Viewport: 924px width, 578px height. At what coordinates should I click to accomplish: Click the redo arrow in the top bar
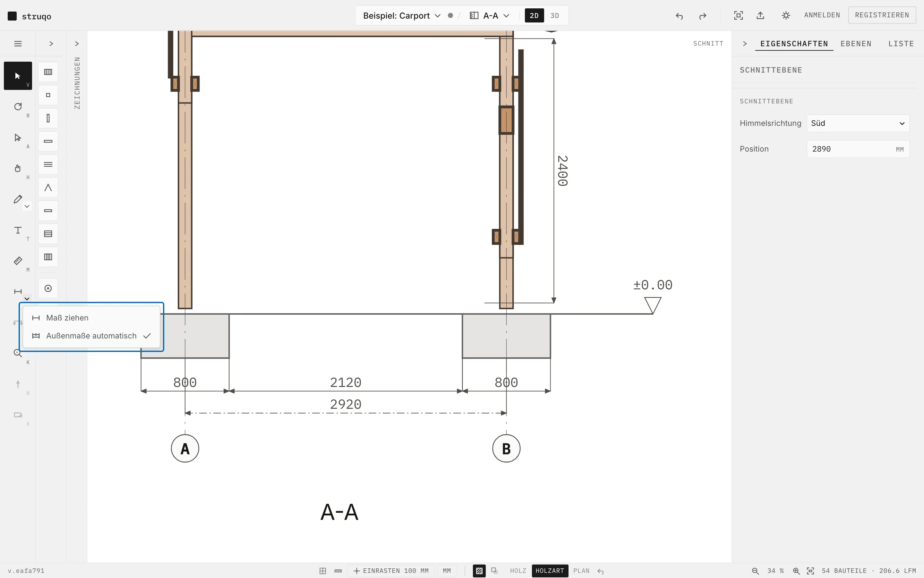coord(703,16)
